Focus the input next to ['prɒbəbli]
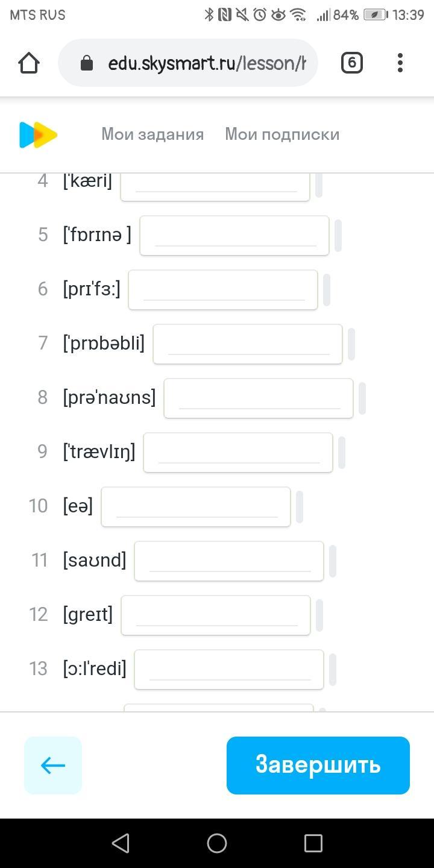The image size is (434, 868). (x=248, y=344)
